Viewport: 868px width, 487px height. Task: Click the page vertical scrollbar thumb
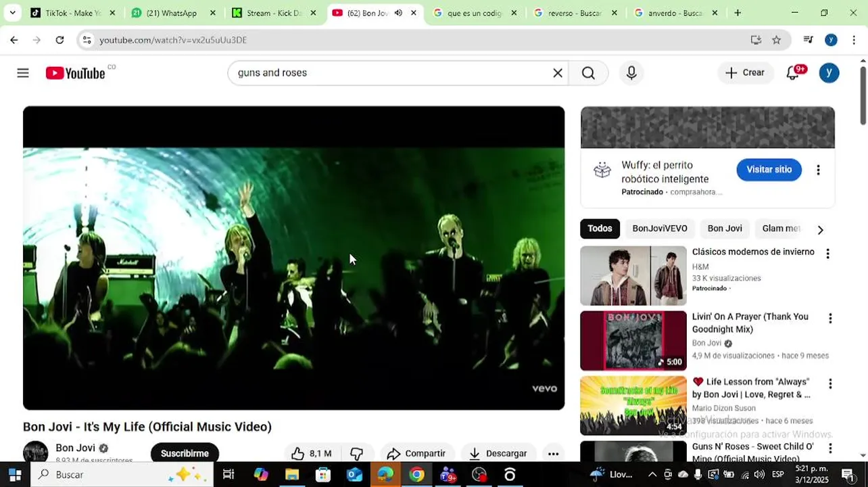tap(863, 95)
